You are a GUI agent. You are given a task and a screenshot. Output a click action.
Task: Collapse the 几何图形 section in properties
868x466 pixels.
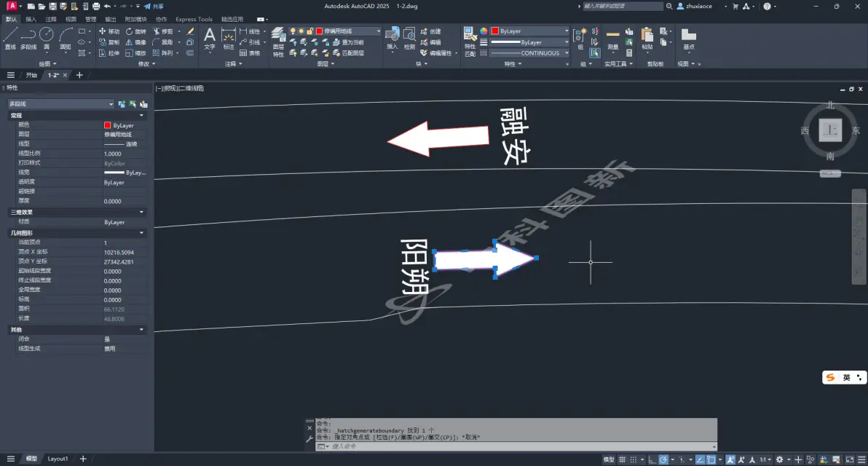pyautogui.click(x=141, y=233)
